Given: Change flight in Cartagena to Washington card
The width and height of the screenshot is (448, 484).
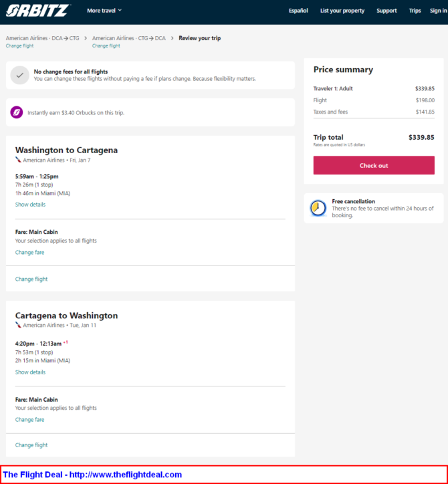Looking at the screenshot, I should [31, 445].
